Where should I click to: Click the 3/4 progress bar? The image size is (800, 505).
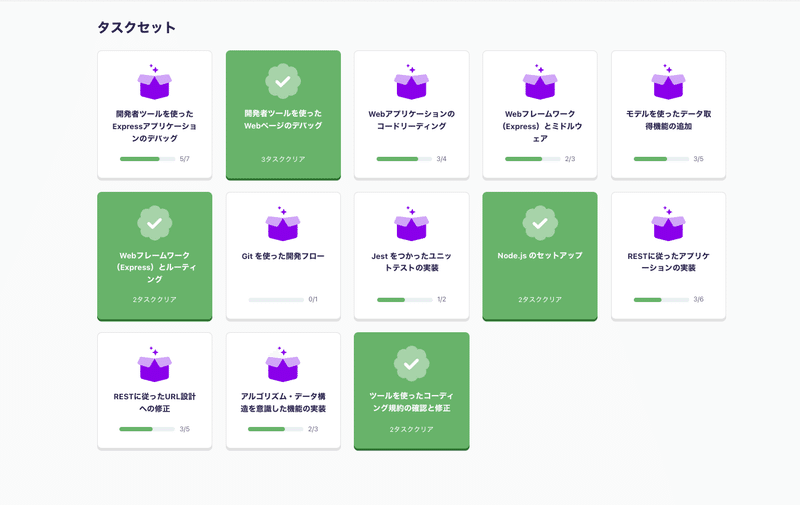pos(404,159)
